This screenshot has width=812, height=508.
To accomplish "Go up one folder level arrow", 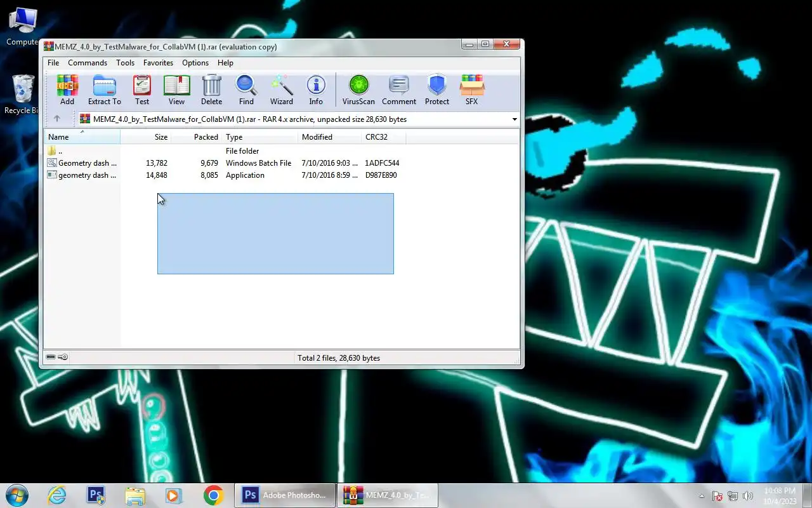I will click(x=56, y=119).
